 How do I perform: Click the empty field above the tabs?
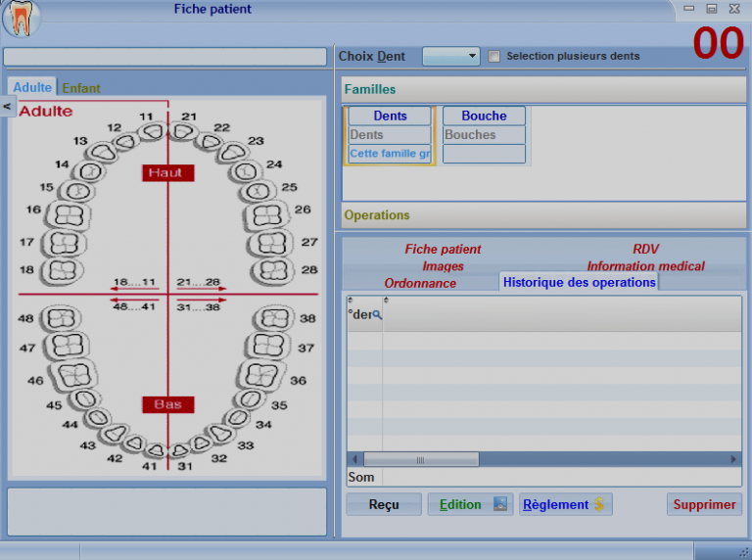164,57
